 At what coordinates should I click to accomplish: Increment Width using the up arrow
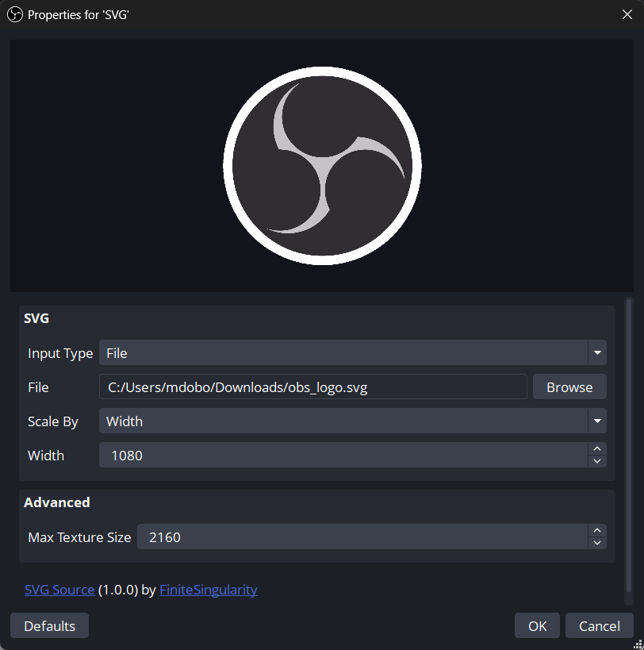tap(597, 449)
